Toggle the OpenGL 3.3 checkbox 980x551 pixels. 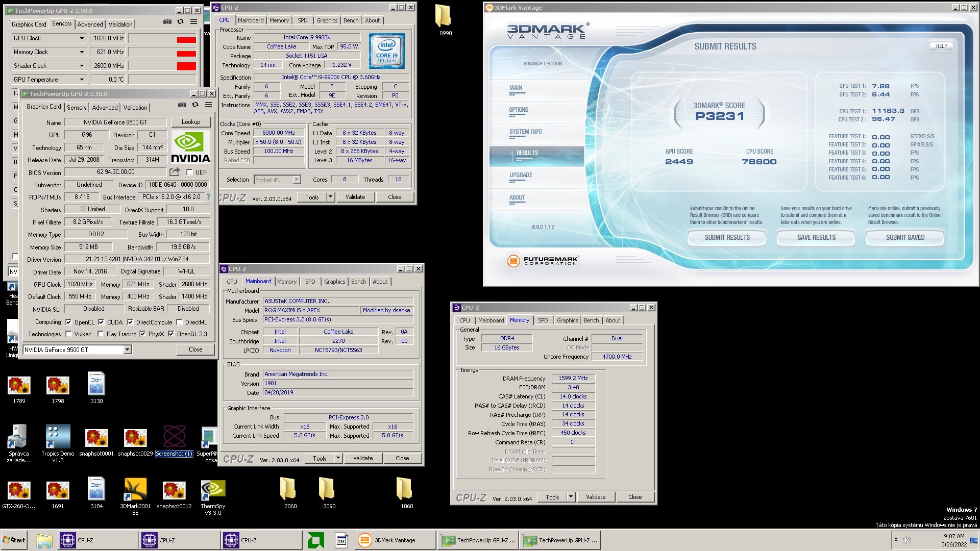[171, 334]
